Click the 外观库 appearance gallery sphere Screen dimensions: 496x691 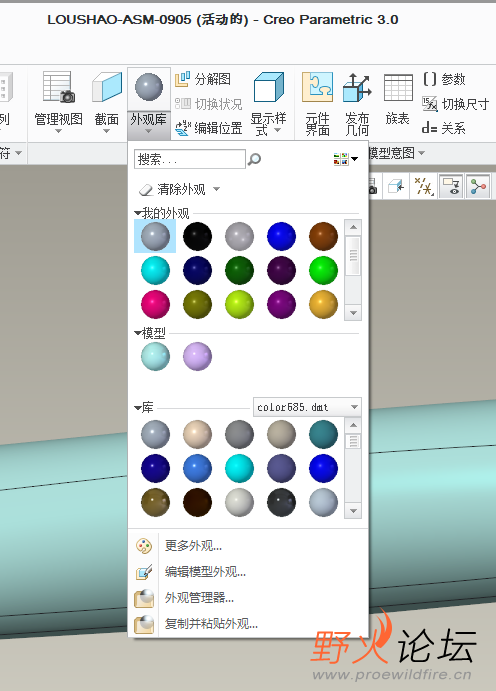149,87
